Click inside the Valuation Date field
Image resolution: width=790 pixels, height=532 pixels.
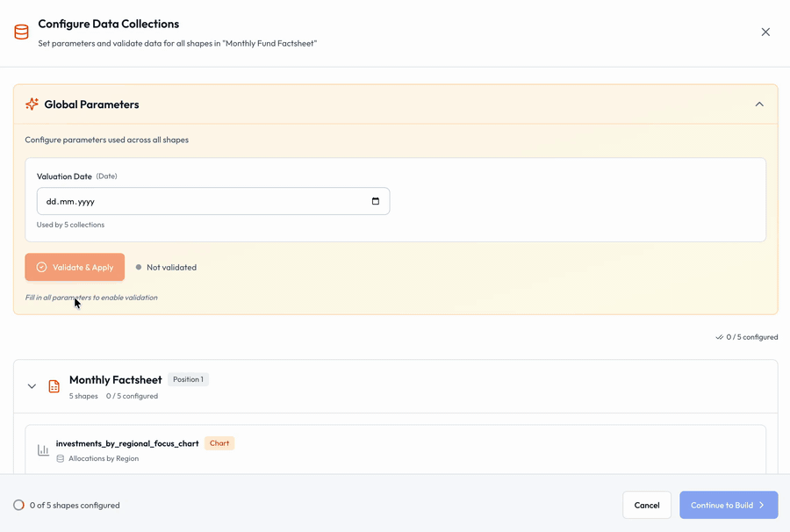coord(176,200)
